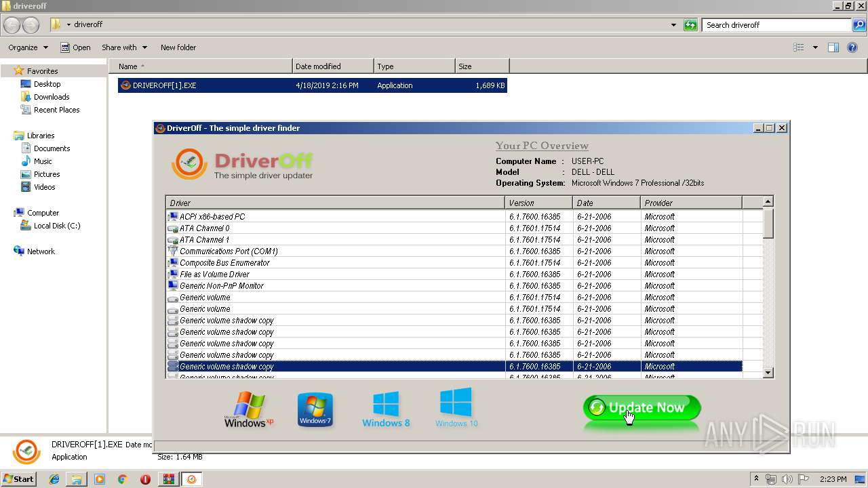Open Downloads in navigation pane
The width and height of the screenshot is (868, 488).
(52, 97)
